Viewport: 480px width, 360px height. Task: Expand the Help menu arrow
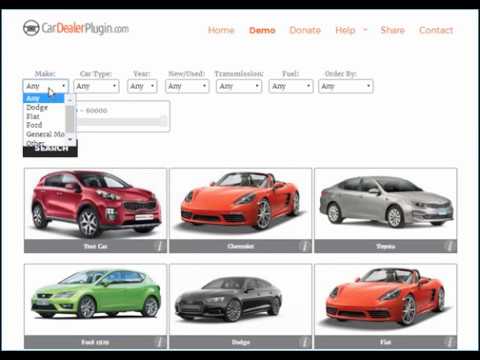tap(365, 30)
